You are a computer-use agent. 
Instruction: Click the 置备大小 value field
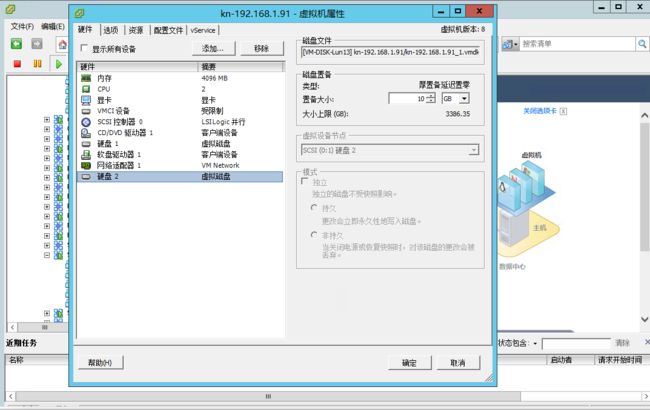(407, 99)
